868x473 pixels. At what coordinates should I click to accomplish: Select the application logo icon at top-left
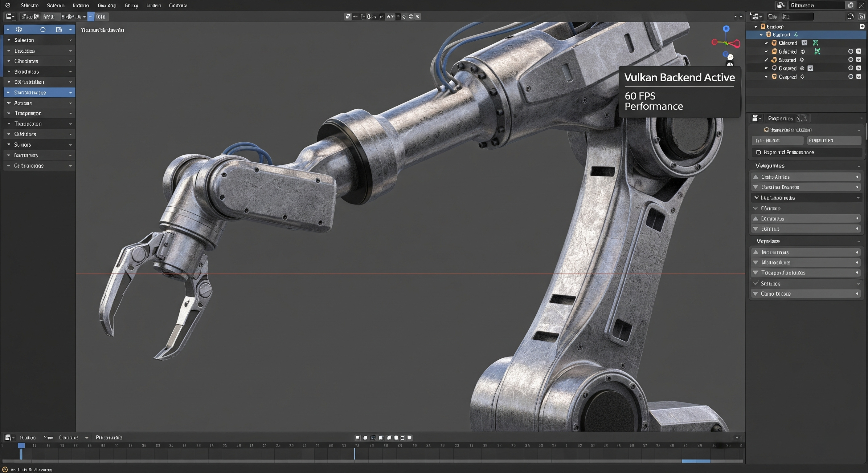click(x=7, y=5)
